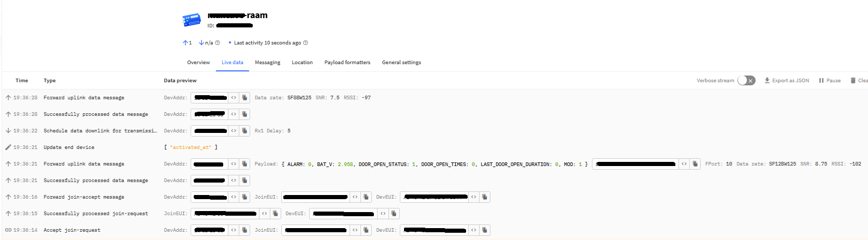Image resolution: width=868 pixels, height=240 pixels.
Task: Click the end device board icon
Action: [192, 20]
